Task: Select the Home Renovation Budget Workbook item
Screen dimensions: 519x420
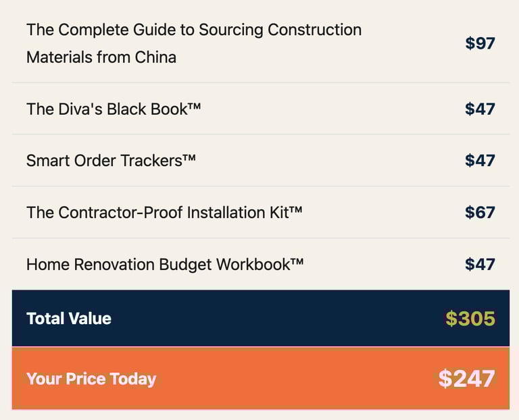Action: 165,264
